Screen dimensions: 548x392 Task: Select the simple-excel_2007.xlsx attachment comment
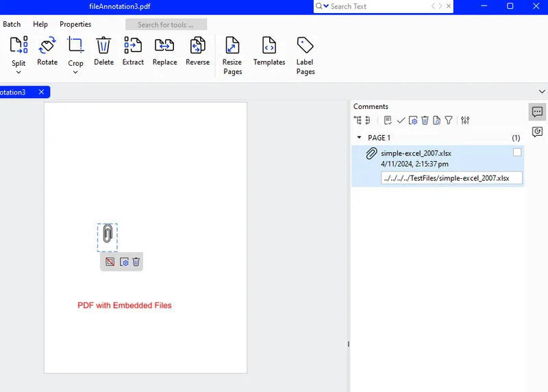pyautogui.click(x=438, y=166)
